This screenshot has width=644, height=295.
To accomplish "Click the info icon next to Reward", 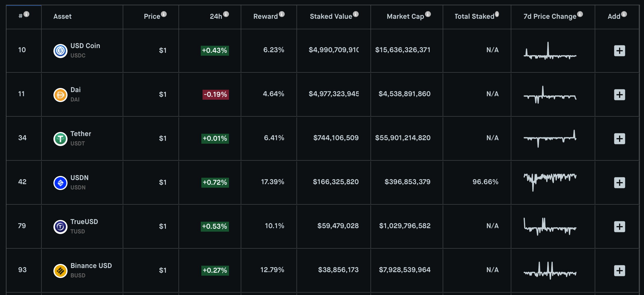I will (282, 14).
